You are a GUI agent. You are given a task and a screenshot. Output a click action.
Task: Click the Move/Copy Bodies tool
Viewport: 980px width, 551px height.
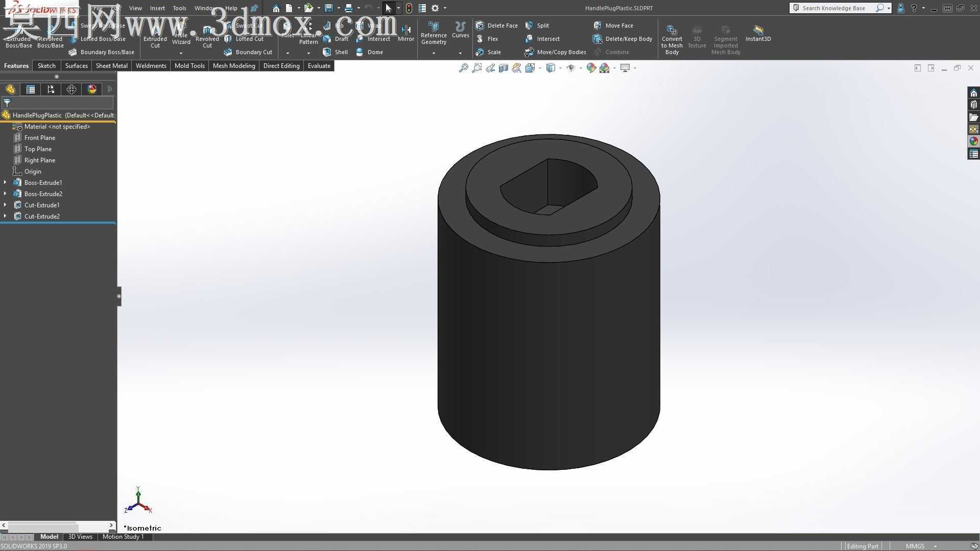[x=555, y=52]
